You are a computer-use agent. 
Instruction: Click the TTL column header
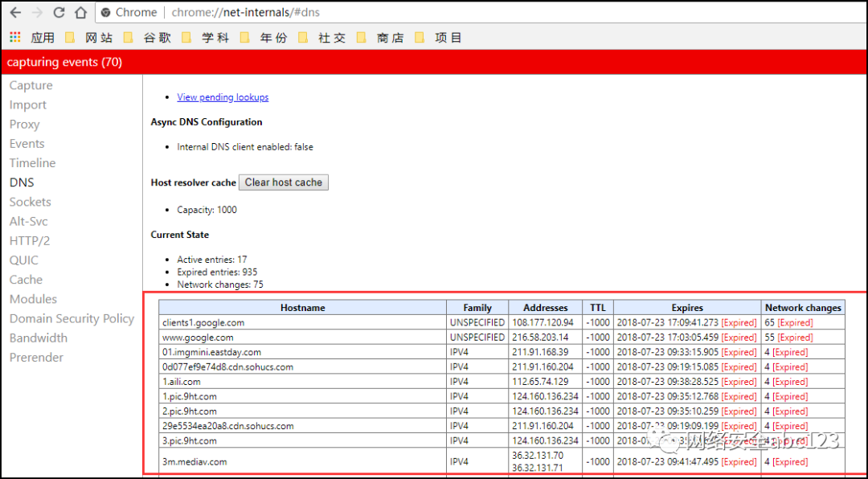point(598,307)
